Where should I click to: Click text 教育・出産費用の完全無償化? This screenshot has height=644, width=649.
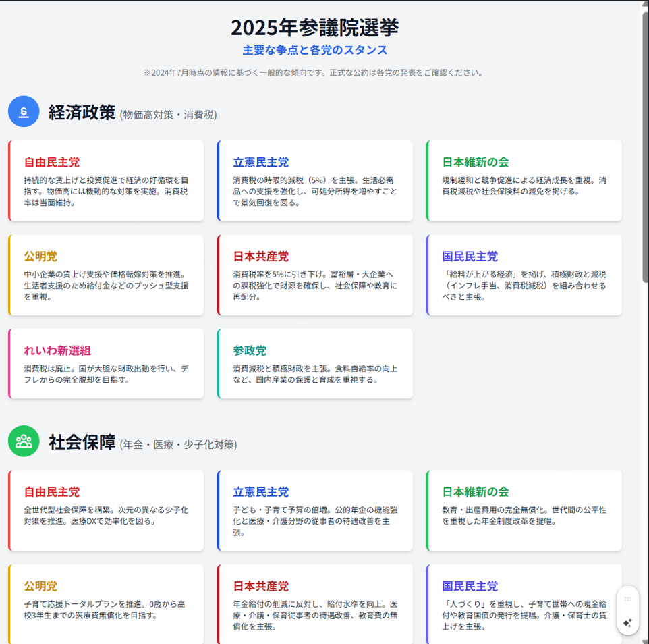tap(493, 510)
